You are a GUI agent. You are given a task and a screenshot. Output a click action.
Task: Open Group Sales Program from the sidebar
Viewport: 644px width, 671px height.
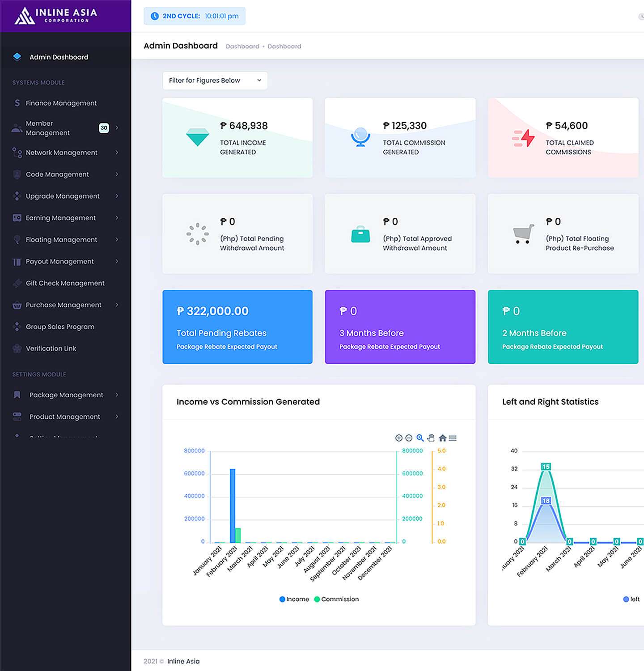[60, 327]
